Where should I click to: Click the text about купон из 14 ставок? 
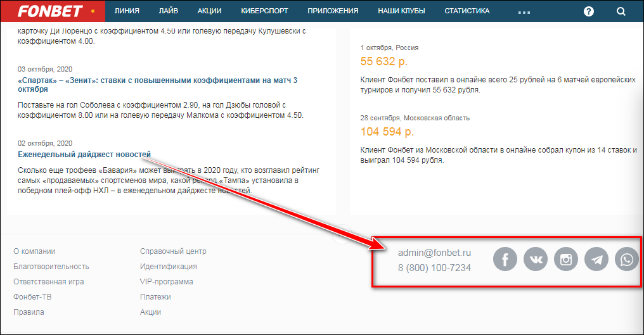tap(499, 155)
